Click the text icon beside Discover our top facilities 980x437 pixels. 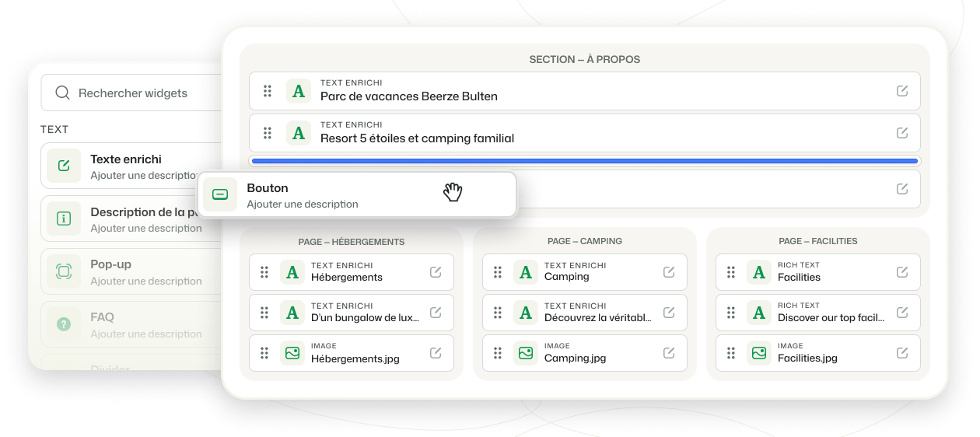tap(759, 313)
